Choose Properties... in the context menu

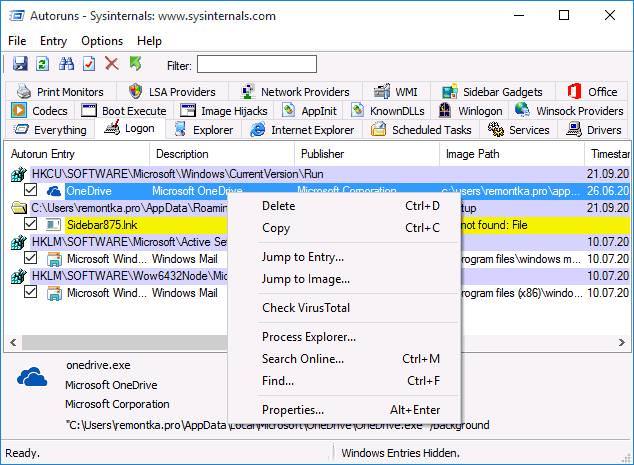tap(344, 410)
